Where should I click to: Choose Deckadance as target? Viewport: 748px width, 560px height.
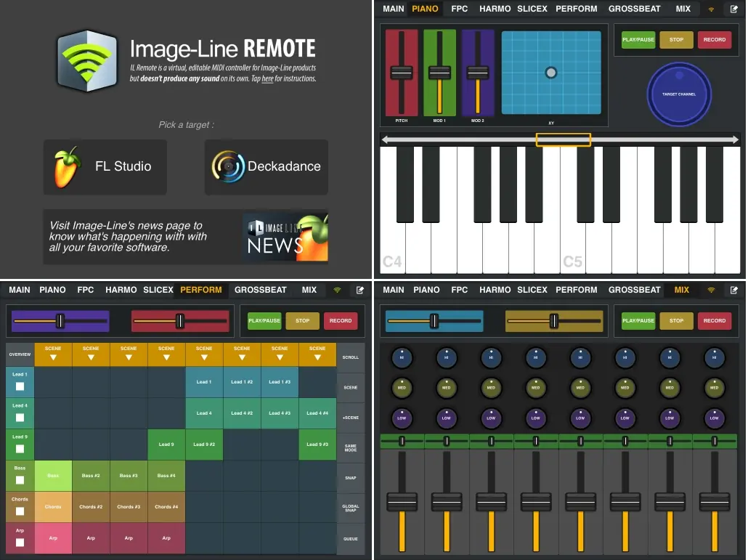click(267, 167)
